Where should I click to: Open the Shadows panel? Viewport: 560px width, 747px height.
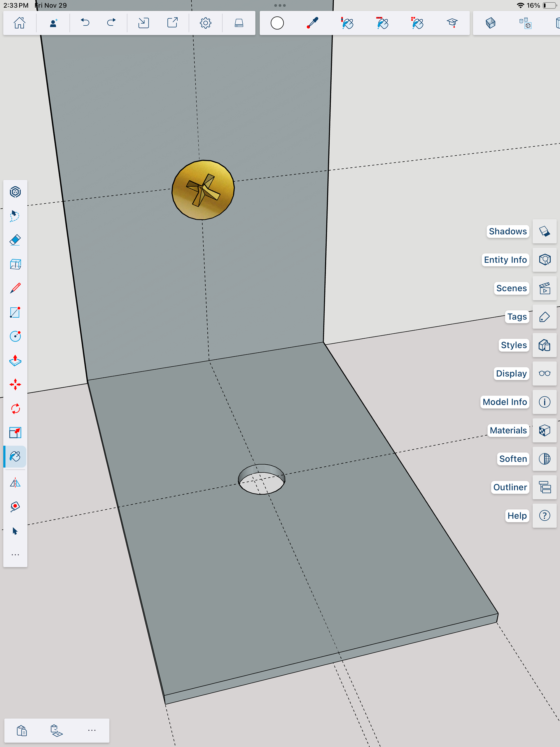(x=544, y=231)
